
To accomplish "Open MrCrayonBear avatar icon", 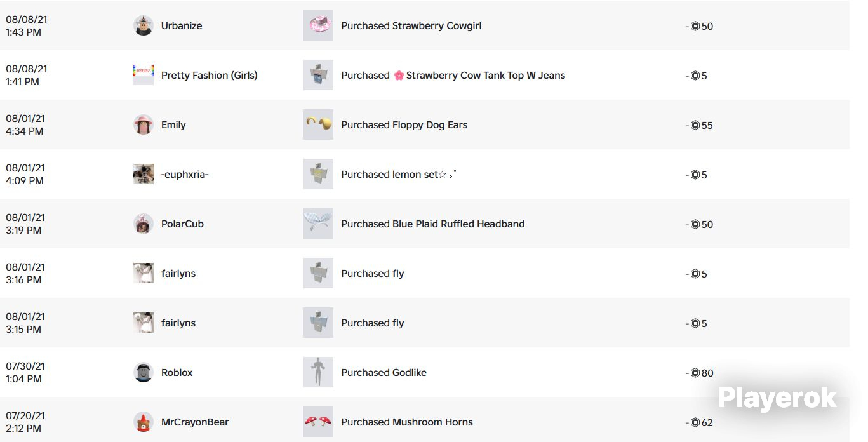I will 144,422.
